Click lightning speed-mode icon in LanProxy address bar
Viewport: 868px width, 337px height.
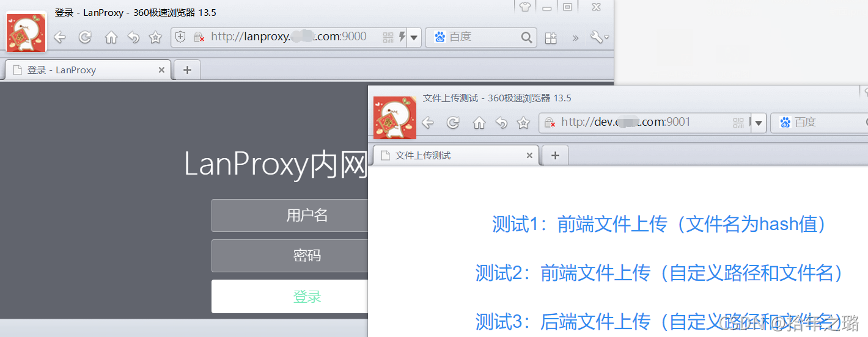[x=402, y=37]
